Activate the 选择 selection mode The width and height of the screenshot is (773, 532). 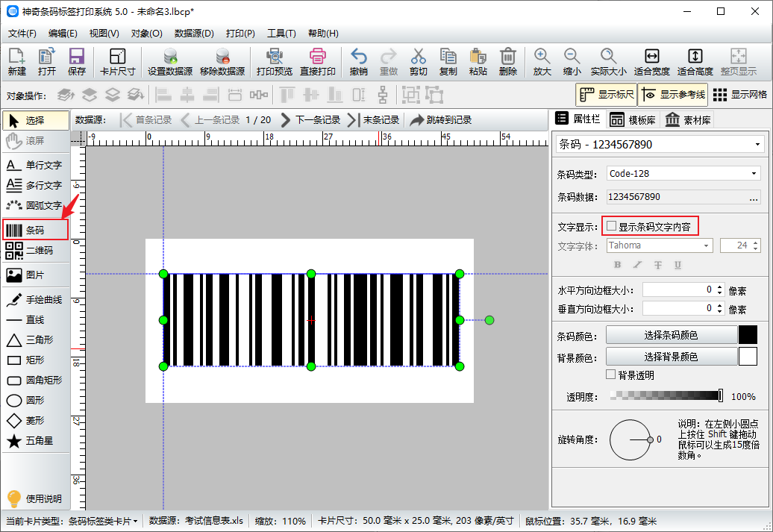tap(35, 120)
